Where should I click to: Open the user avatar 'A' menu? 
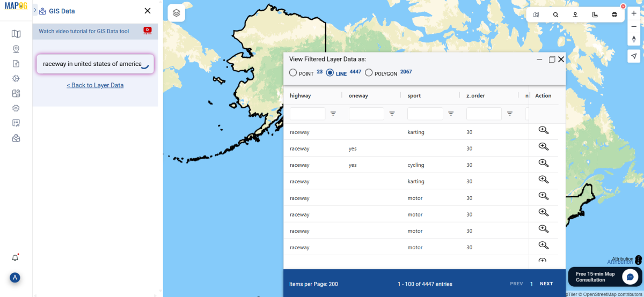(15, 278)
